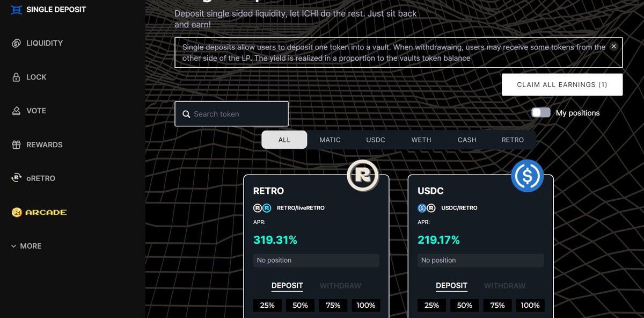Switch to WITHDRAW on the USDC card
The image size is (644, 318).
[x=504, y=286]
